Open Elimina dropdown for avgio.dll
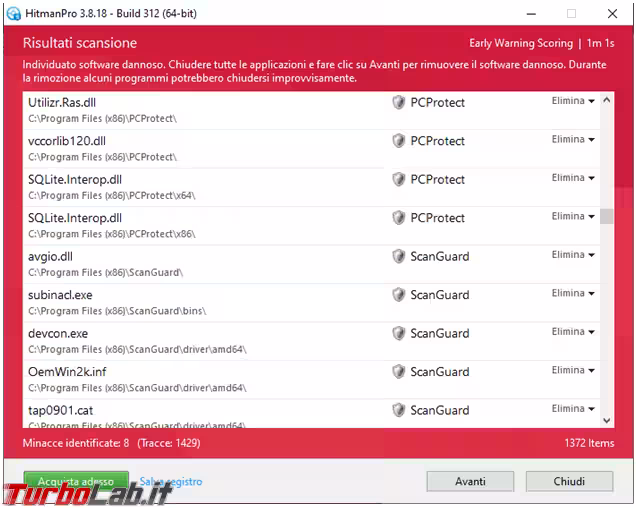This screenshot has width=636, height=508. point(573,255)
